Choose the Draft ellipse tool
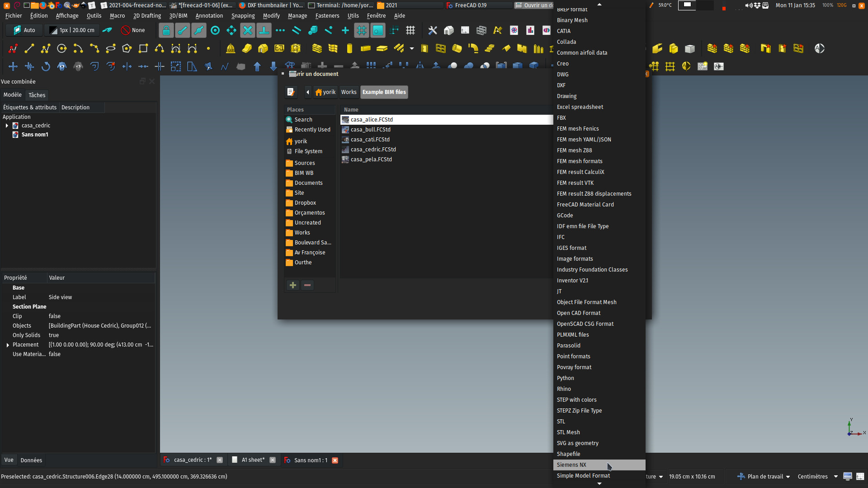Viewport: 868px width, 488px height. [111, 48]
